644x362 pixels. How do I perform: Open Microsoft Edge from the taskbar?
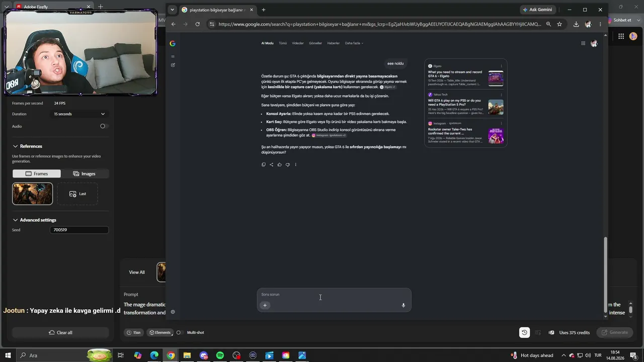154,355
